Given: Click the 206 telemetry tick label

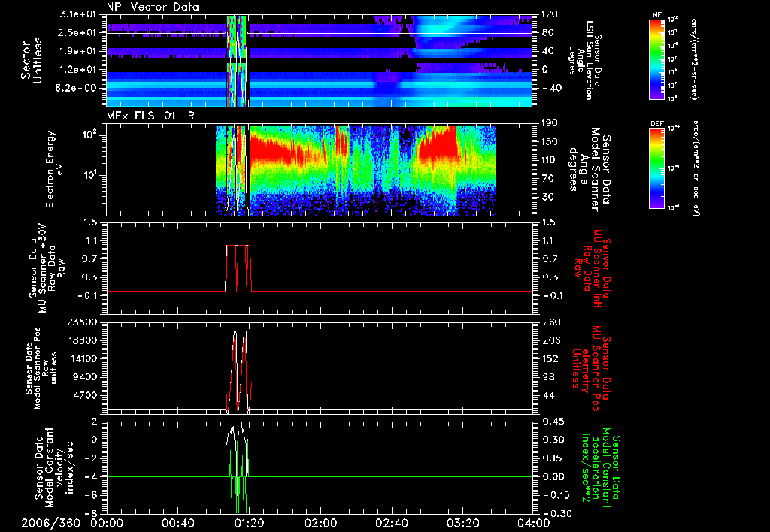Looking at the screenshot, I should pos(550,340).
